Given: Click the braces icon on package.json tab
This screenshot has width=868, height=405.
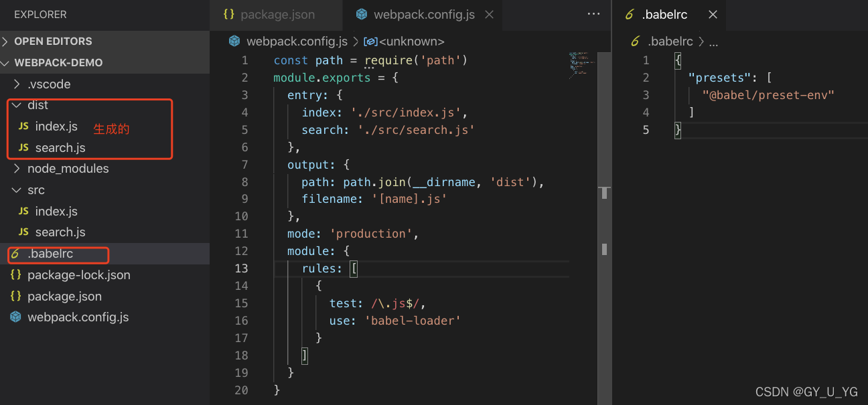Looking at the screenshot, I should [x=229, y=15].
